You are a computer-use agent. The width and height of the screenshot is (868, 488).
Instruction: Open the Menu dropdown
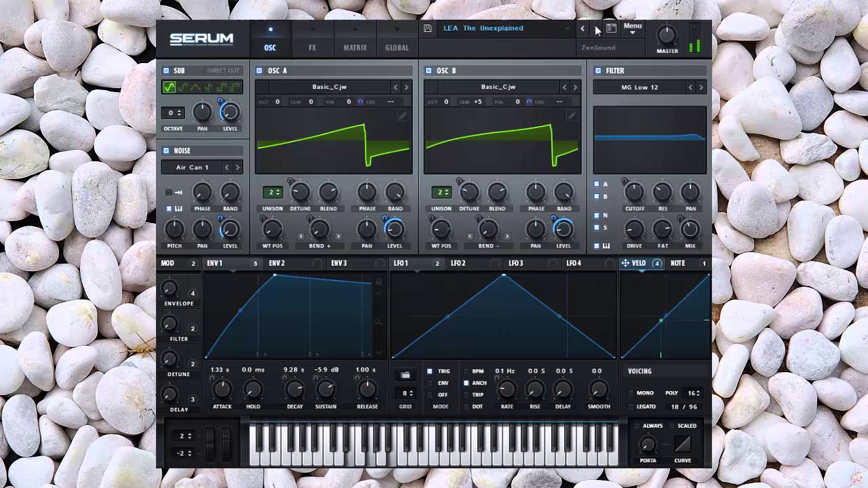632,28
